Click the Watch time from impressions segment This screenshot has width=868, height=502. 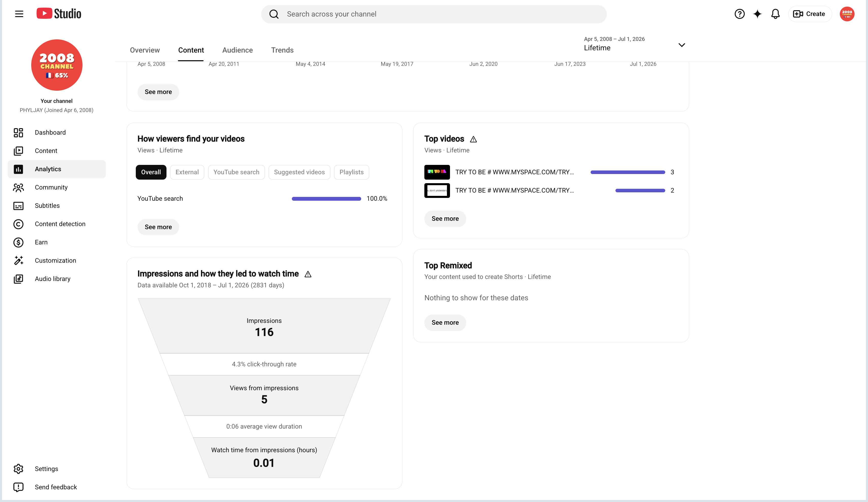264,457
